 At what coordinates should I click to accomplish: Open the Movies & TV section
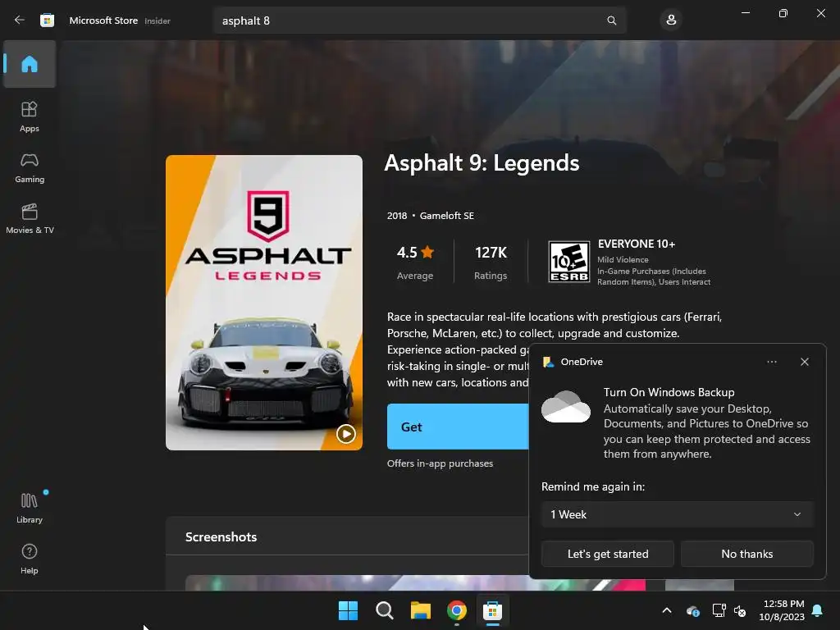[x=30, y=218]
